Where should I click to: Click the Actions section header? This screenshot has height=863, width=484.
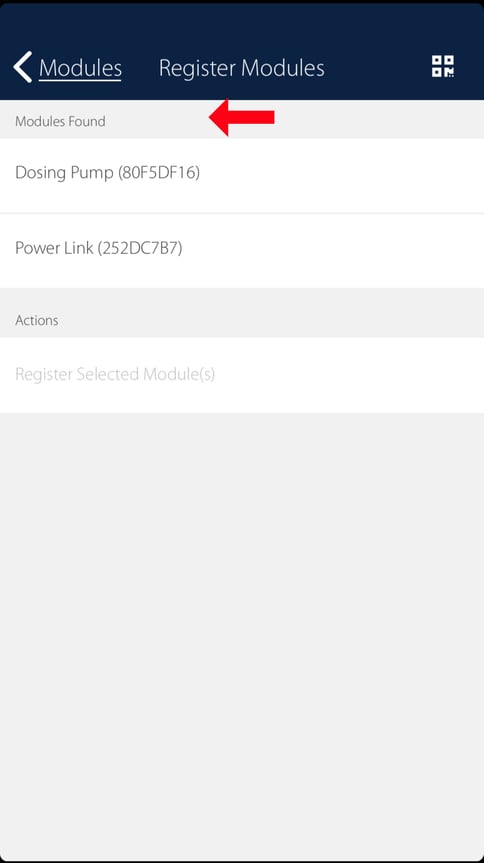point(37,320)
